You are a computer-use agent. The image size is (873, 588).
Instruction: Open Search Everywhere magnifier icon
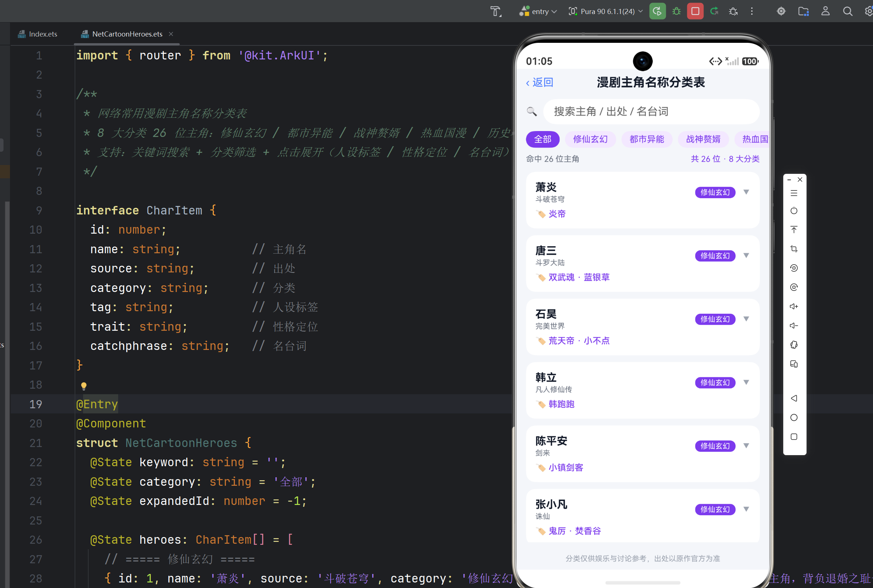pyautogui.click(x=848, y=11)
